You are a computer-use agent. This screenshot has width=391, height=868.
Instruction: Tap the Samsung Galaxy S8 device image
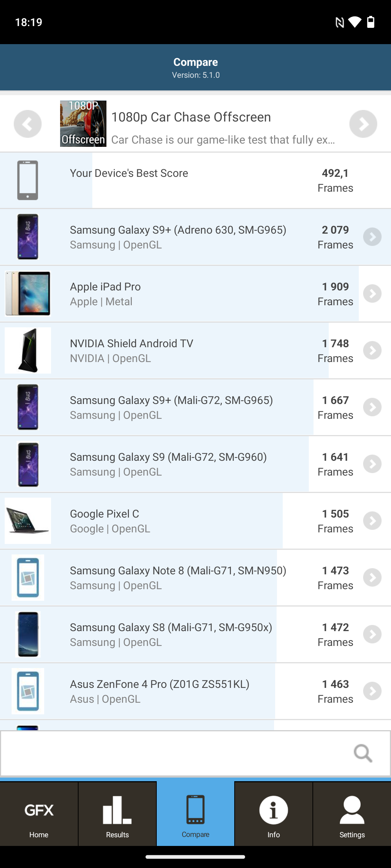pos(28,634)
